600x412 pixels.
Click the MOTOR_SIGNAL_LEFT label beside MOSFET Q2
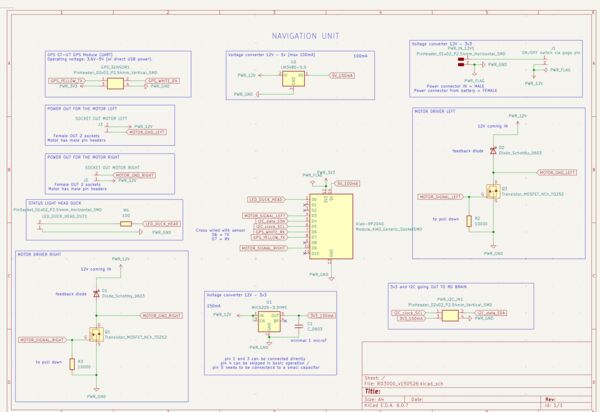pyautogui.click(x=440, y=197)
